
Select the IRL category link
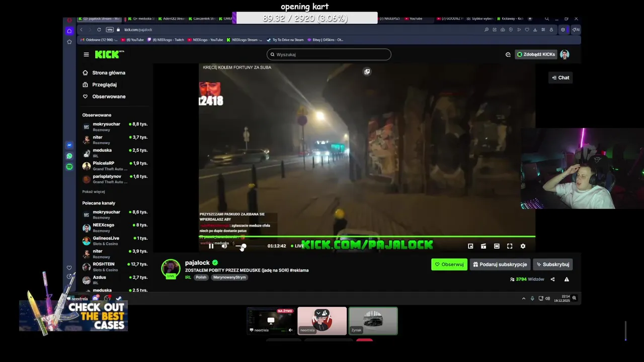tap(188, 278)
